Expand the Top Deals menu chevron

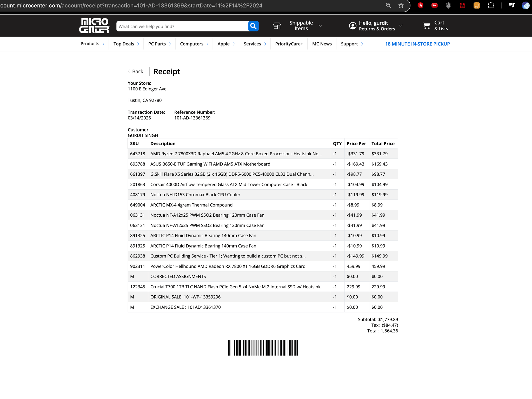(138, 44)
